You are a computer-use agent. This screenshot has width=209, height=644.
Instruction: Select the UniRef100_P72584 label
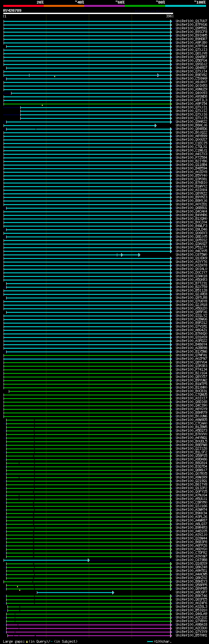191,157
